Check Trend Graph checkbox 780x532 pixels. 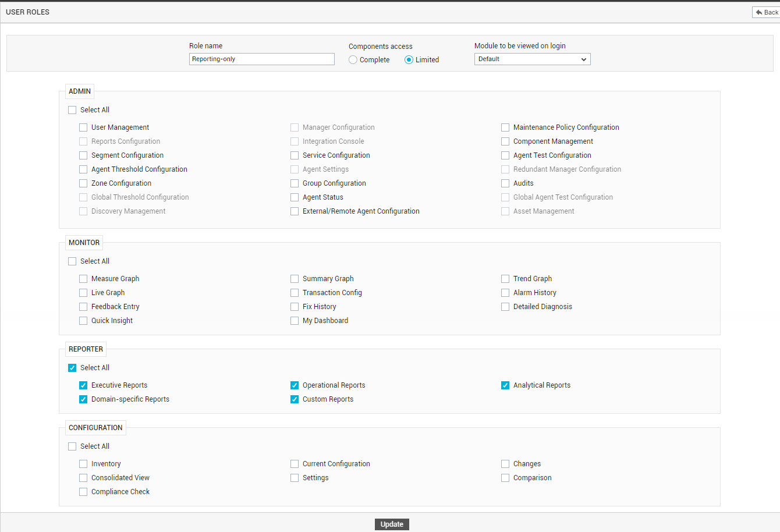pyautogui.click(x=505, y=279)
